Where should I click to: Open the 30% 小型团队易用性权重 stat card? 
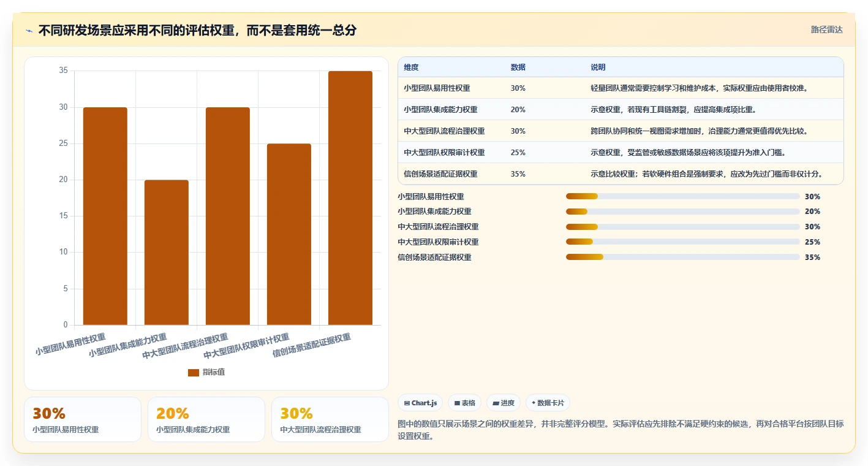tap(83, 419)
